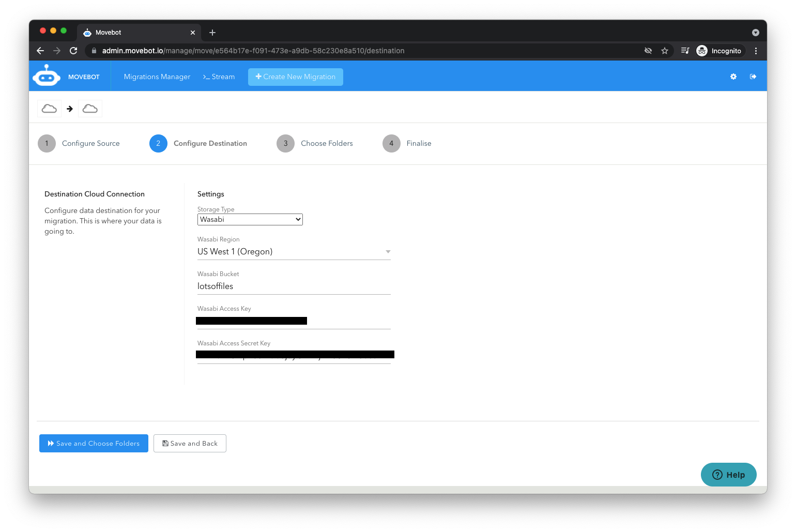796x532 pixels.
Task: Open the Help widget
Action: point(729,475)
